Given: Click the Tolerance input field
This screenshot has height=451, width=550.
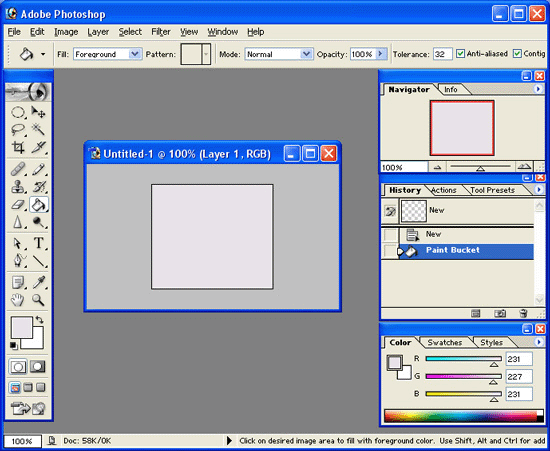Looking at the screenshot, I should 442,54.
